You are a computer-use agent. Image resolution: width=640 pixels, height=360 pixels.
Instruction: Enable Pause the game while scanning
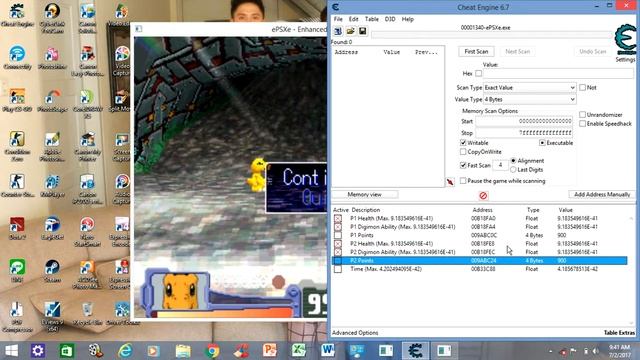463,181
